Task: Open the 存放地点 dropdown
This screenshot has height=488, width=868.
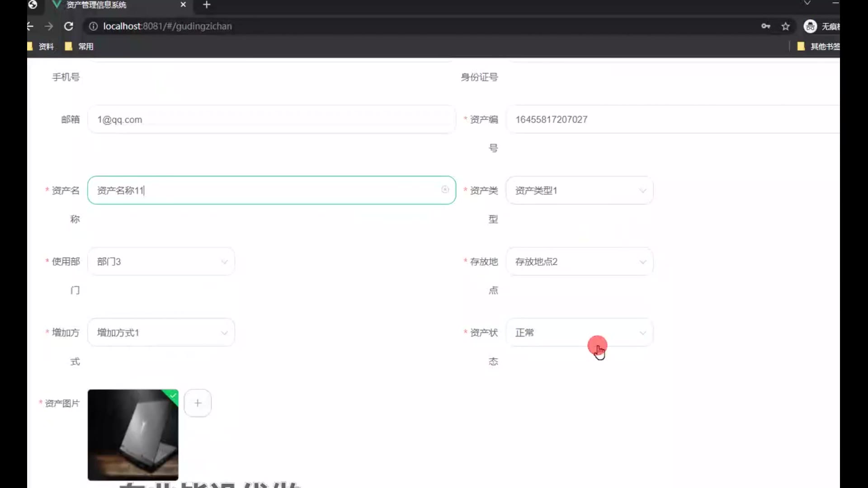Action: click(580, 262)
